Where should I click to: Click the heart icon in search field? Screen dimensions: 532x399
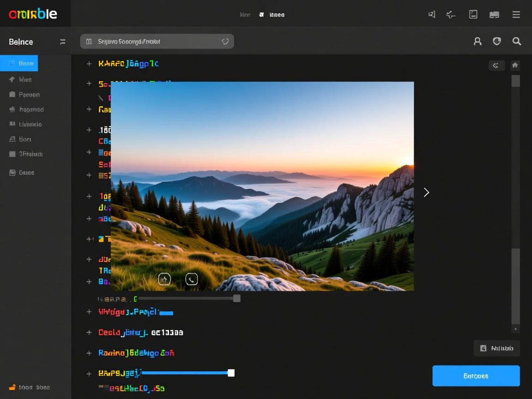click(x=225, y=42)
